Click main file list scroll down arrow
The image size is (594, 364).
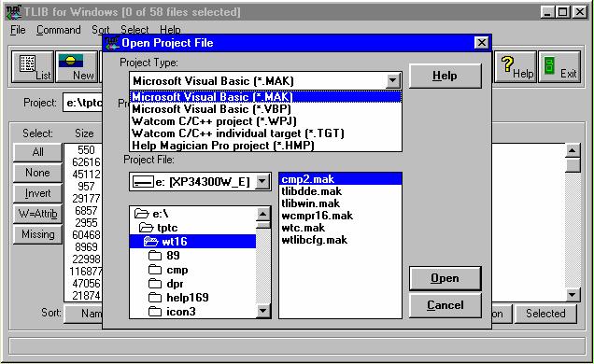[573, 294]
